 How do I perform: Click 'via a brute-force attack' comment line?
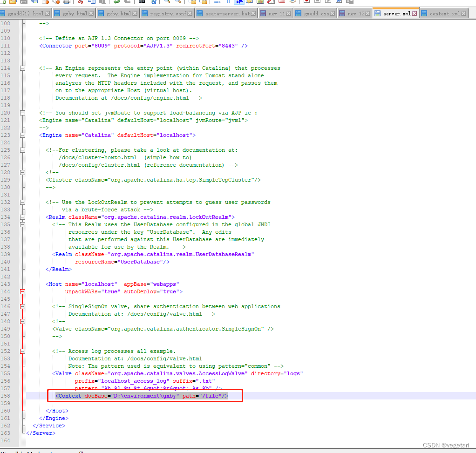pos(108,210)
